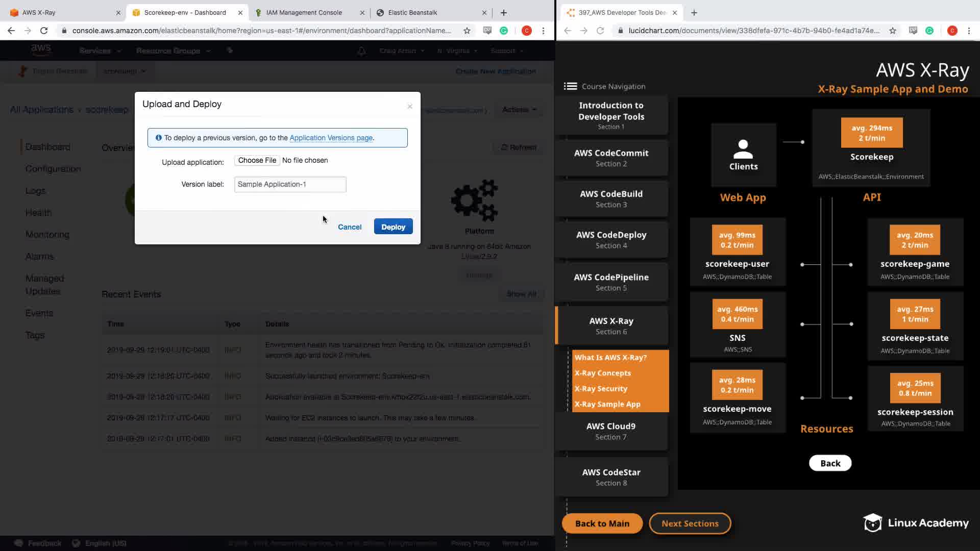The image size is (980, 551).
Task: Open Chrome menu in Lucidchart window
Action: coord(969,31)
